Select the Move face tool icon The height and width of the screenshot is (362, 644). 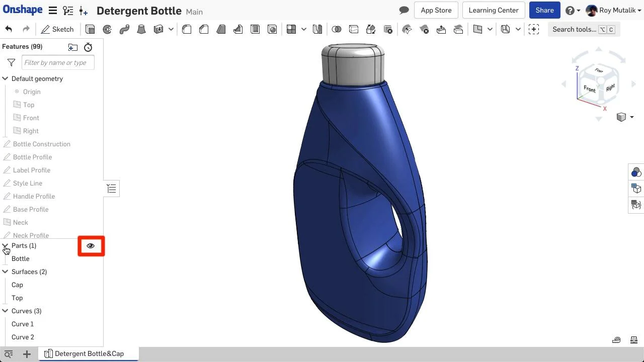441,29
